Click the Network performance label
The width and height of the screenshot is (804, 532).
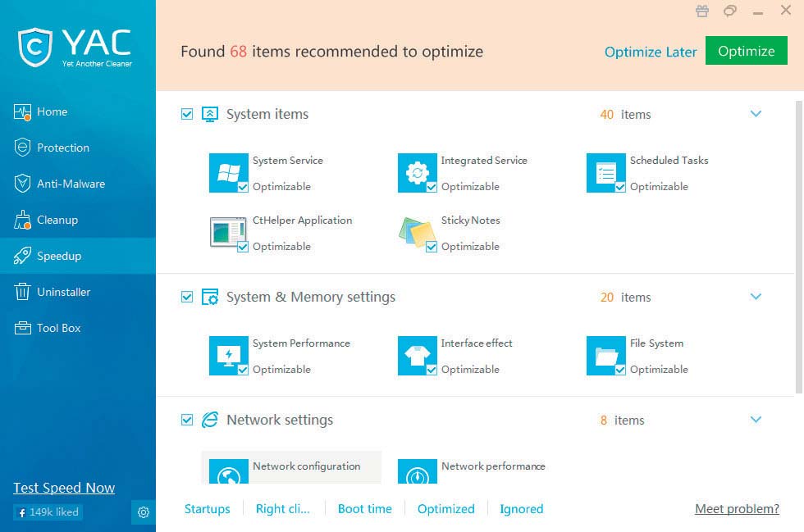[x=493, y=466]
